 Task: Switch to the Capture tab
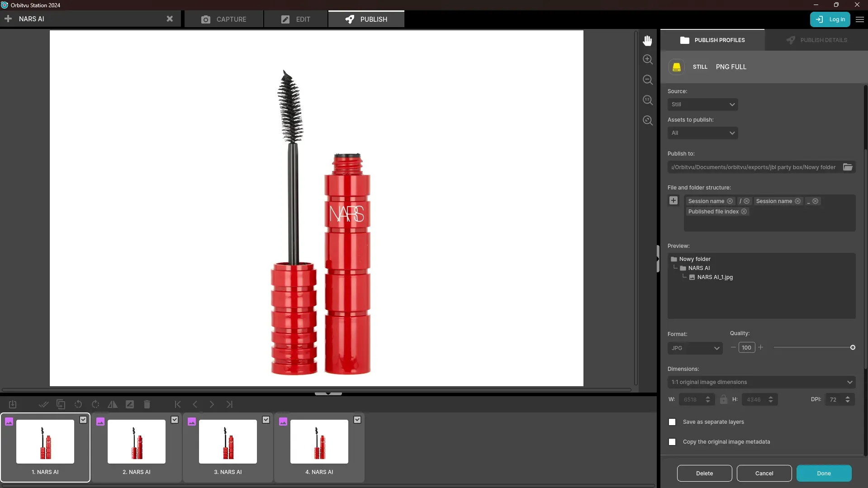coord(223,19)
